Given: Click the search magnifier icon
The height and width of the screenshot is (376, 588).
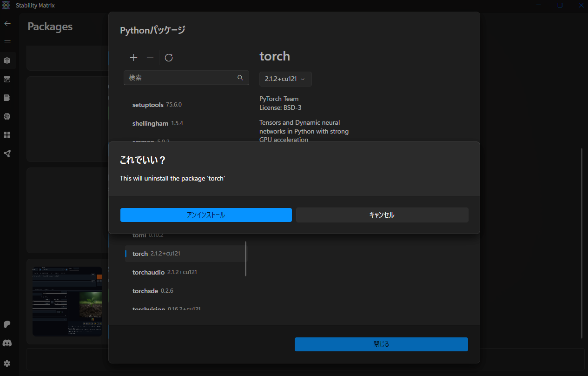Looking at the screenshot, I should 240,78.
